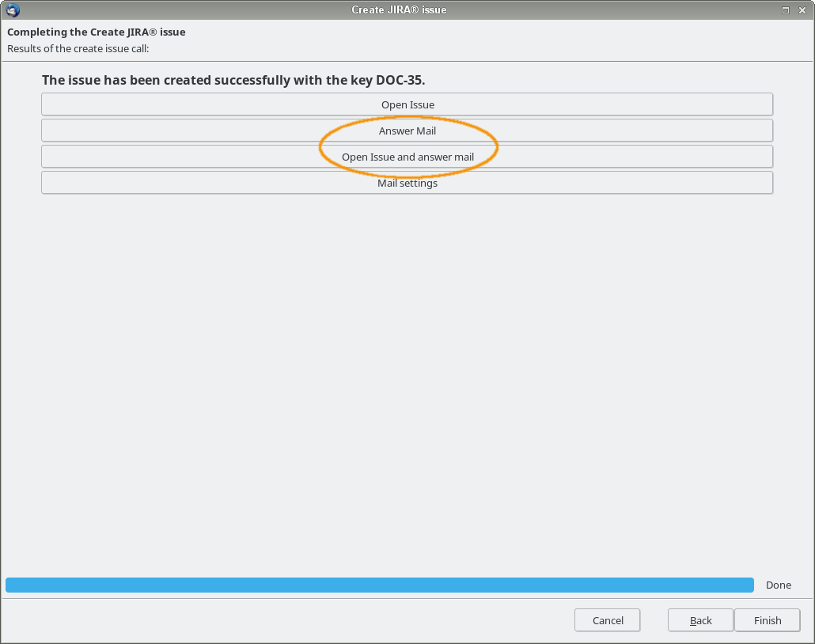
Task: Click the "Results of the create issue call" text
Action: click(x=78, y=48)
